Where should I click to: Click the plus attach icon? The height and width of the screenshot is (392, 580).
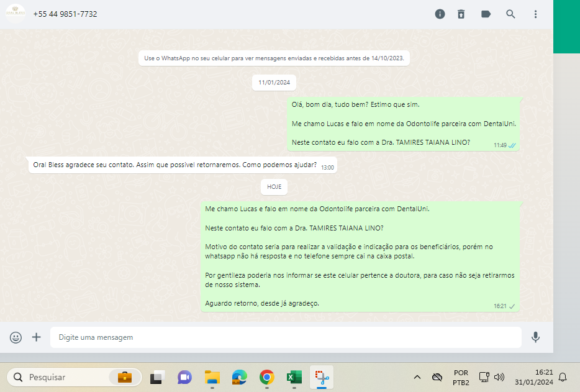pyautogui.click(x=36, y=337)
